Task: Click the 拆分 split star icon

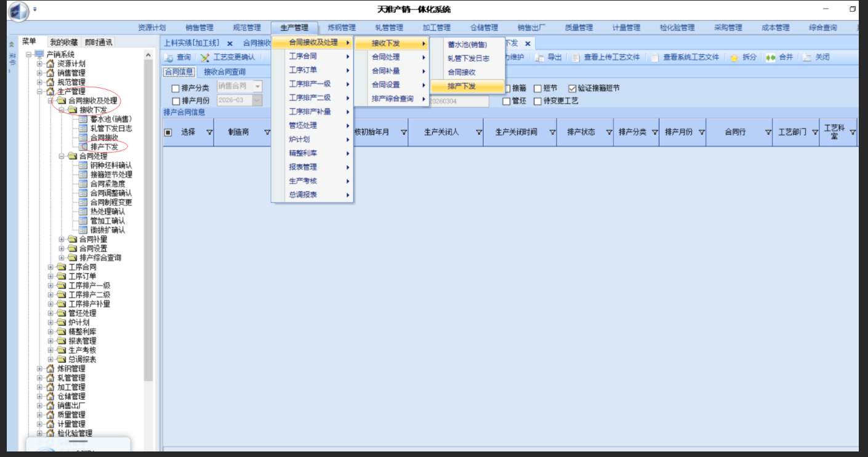Action: 734,57
